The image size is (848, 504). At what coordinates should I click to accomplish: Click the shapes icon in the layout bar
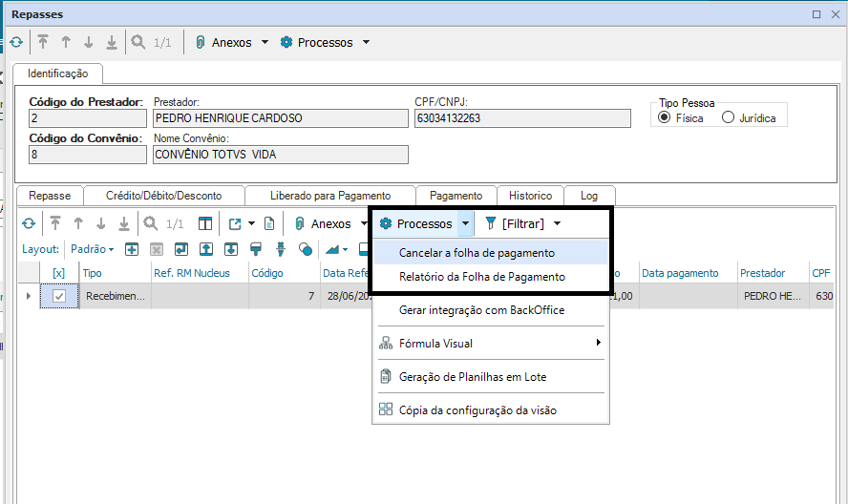[x=306, y=249]
